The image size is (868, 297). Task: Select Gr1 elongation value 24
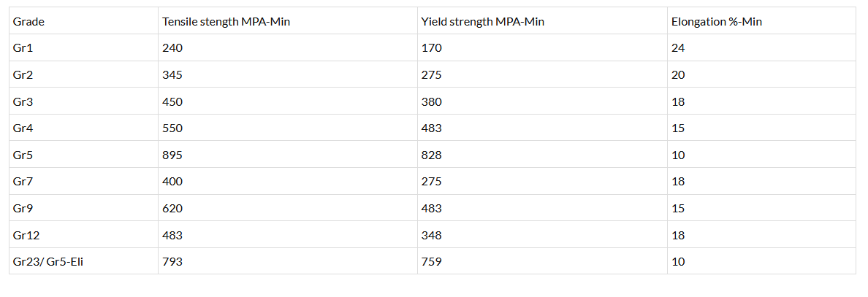point(678,48)
